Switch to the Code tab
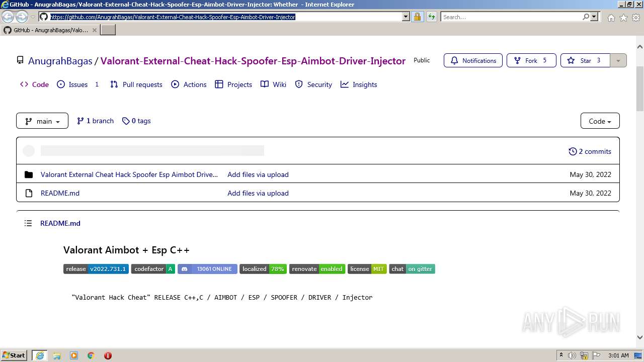Screen dimensions: 644x362 point(34,84)
